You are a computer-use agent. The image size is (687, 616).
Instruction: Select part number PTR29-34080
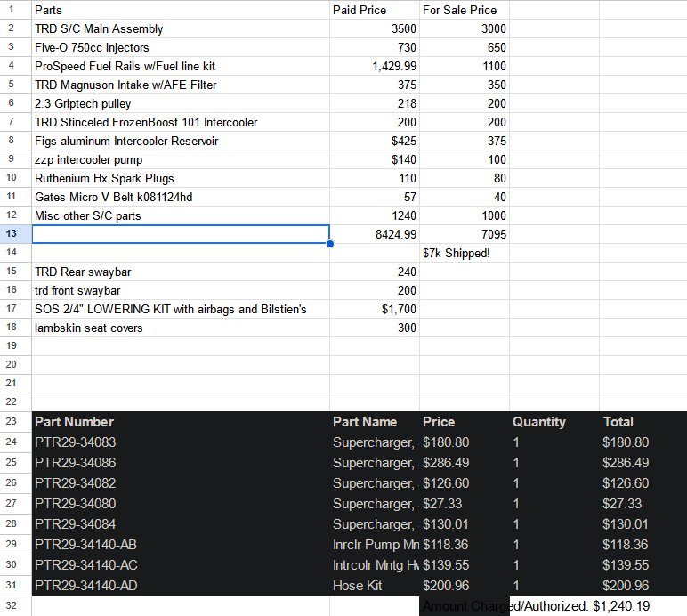(181, 504)
